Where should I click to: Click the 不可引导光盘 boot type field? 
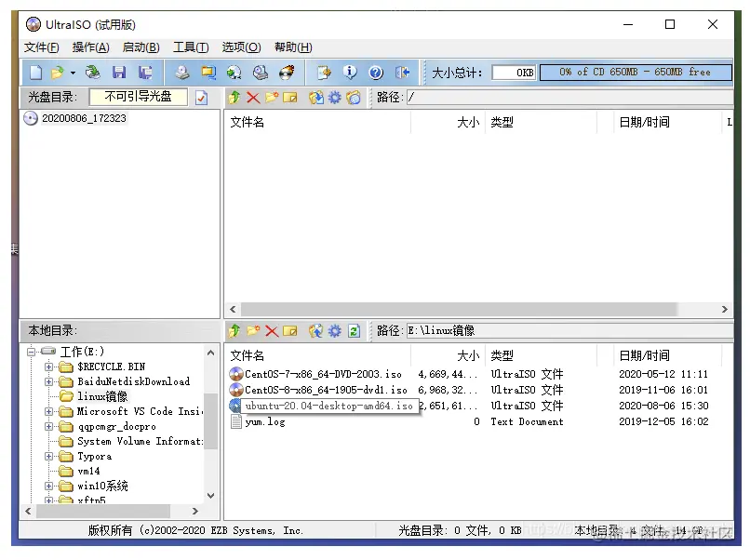(139, 97)
